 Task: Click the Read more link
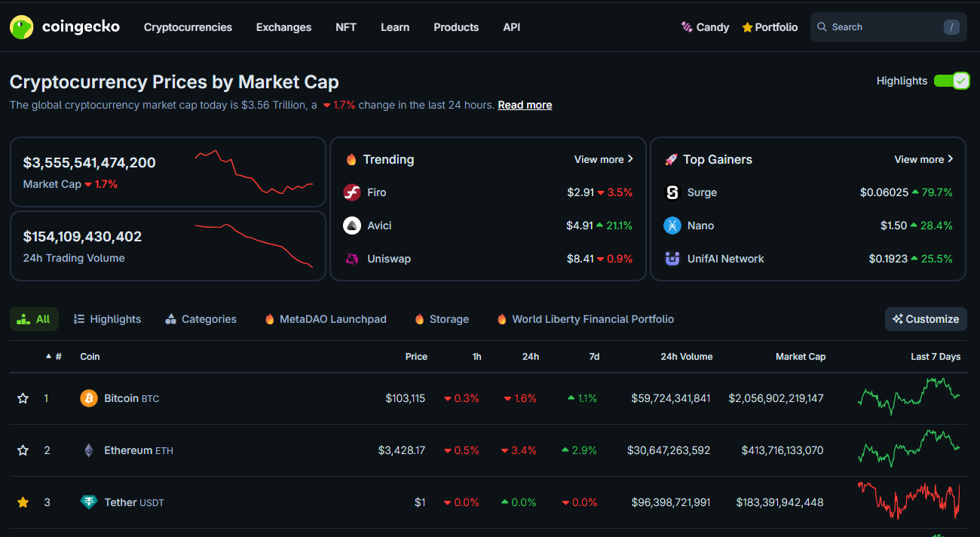click(525, 105)
